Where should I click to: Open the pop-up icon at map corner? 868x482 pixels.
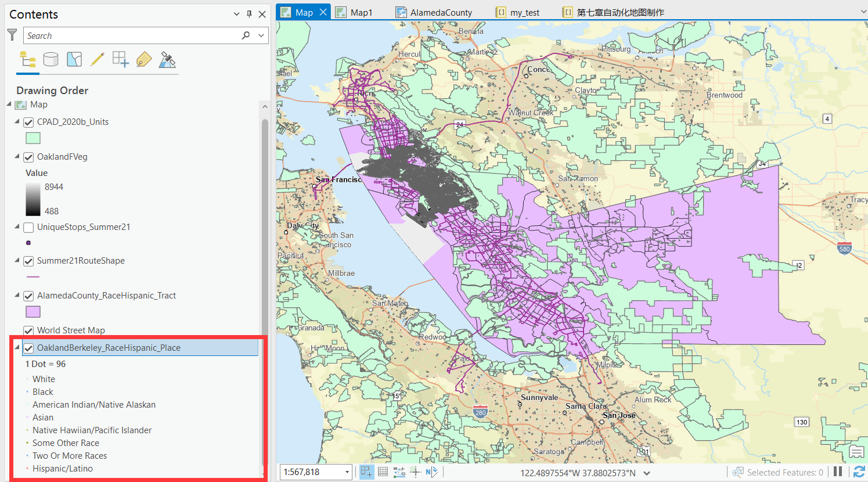856,451
